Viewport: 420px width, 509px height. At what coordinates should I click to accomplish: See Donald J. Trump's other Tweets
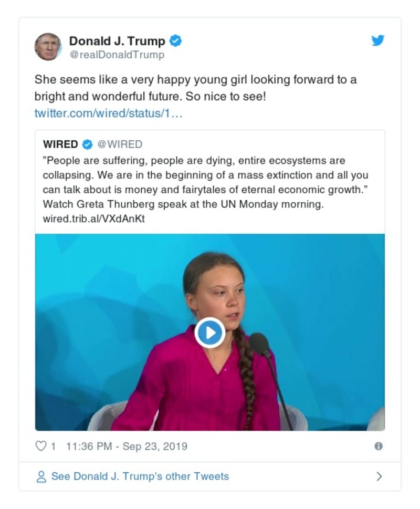pos(140,477)
